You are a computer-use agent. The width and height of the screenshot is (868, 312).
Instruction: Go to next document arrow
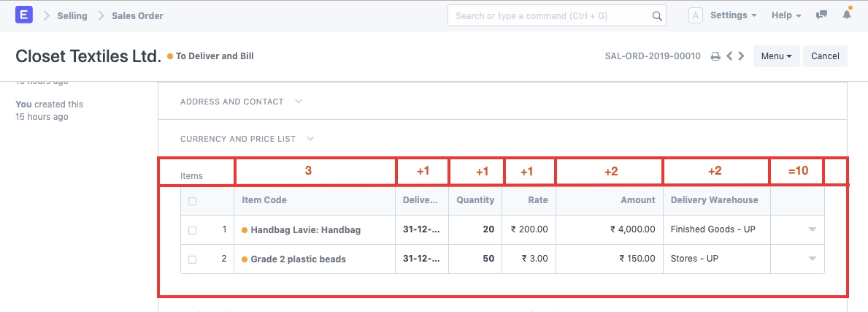tap(742, 56)
